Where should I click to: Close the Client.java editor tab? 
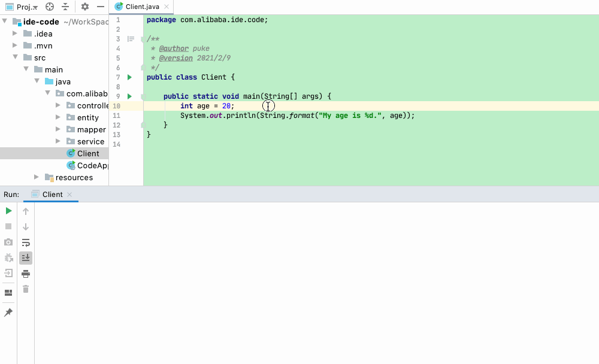[x=167, y=7]
